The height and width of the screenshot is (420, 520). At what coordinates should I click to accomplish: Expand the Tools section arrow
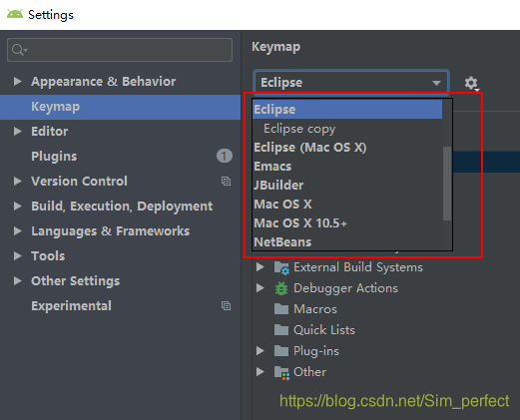tap(17, 255)
